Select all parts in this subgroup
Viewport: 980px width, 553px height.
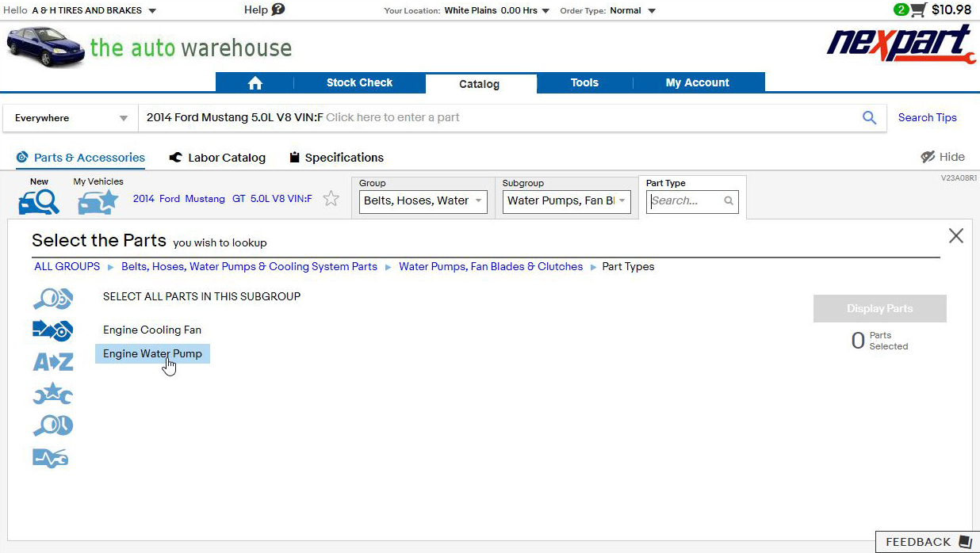coord(201,297)
